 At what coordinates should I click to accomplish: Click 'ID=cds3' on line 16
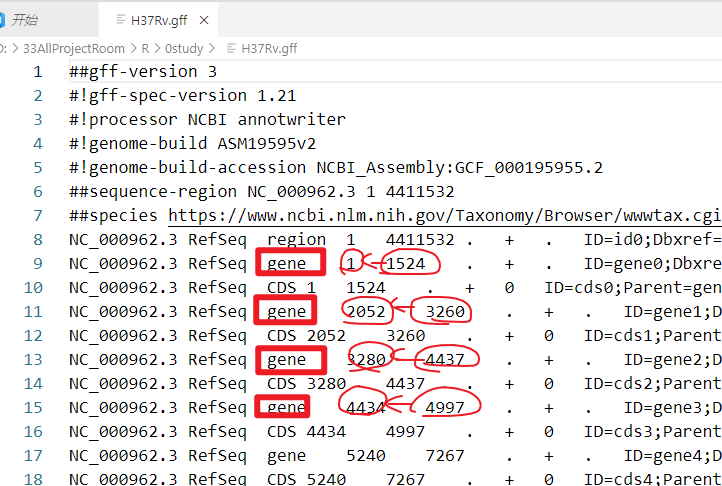click(618, 432)
